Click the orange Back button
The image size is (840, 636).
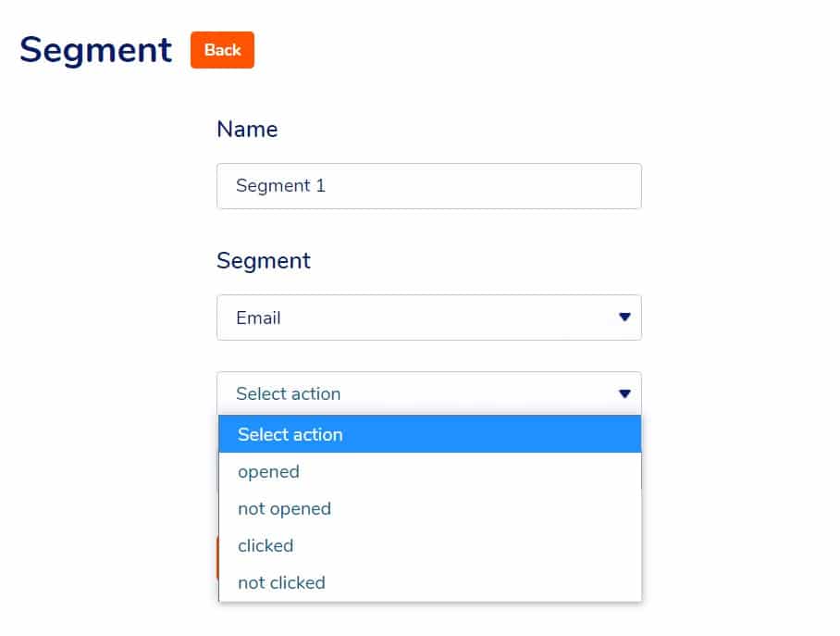coord(222,50)
